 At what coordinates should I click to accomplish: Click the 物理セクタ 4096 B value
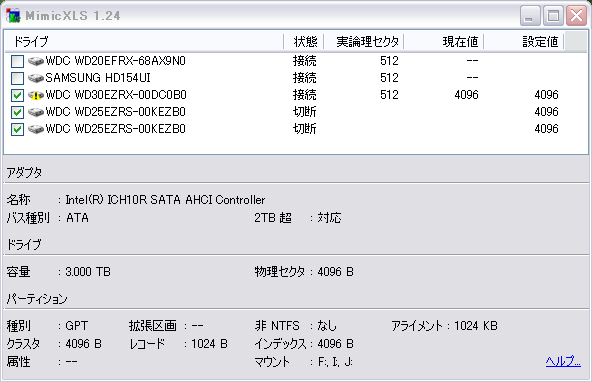point(336,272)
